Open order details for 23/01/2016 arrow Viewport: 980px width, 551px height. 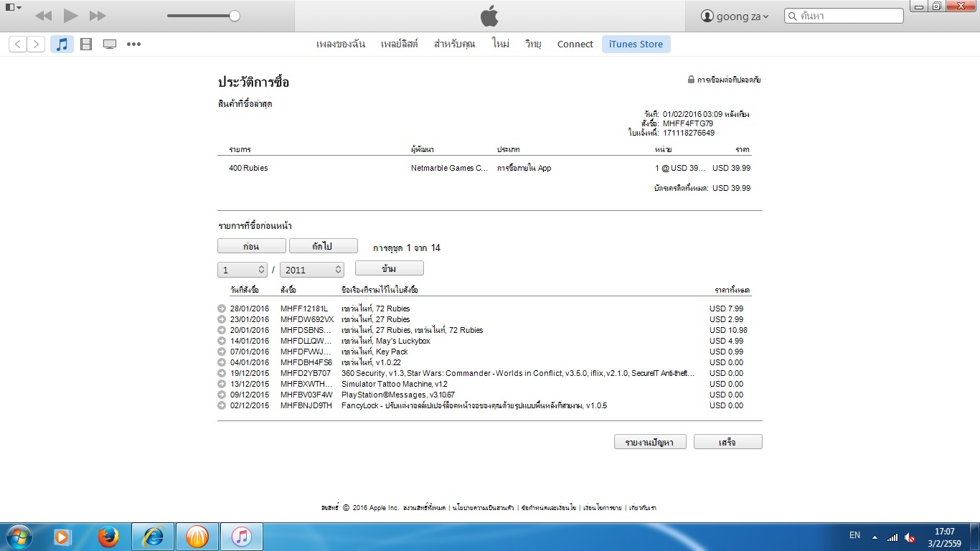pyautogui.click(x=222, y=319)
